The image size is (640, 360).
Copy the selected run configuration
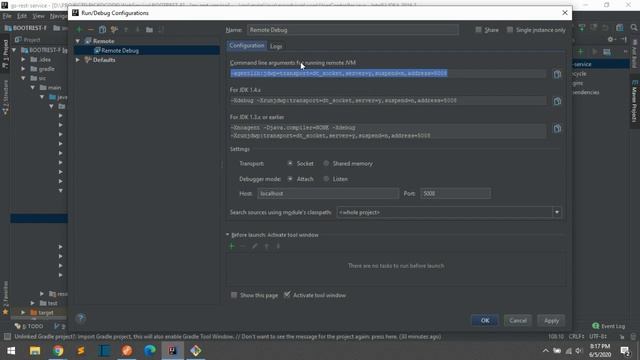pos(102,29)
